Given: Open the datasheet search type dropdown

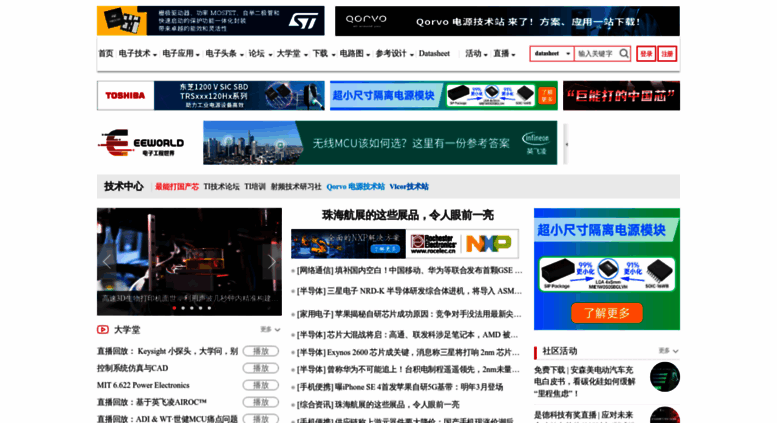Looking at the screenshot, I should click(552, 53).
